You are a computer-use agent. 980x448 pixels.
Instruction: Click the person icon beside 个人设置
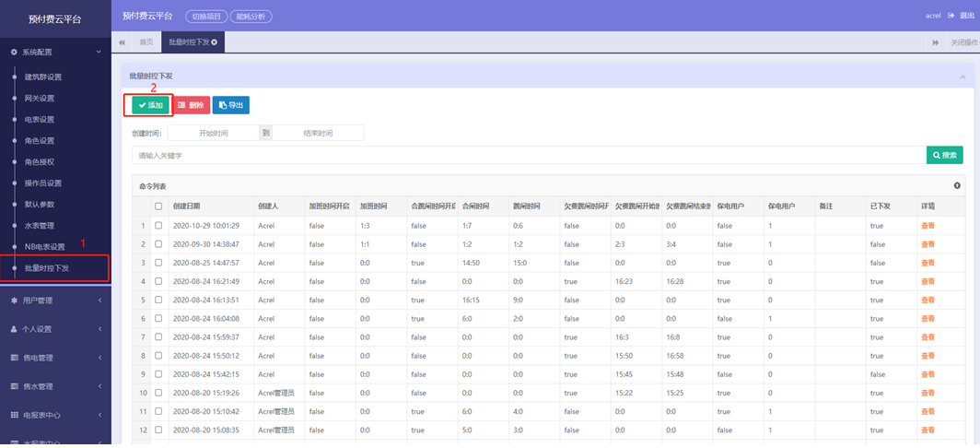pos(15,330)
